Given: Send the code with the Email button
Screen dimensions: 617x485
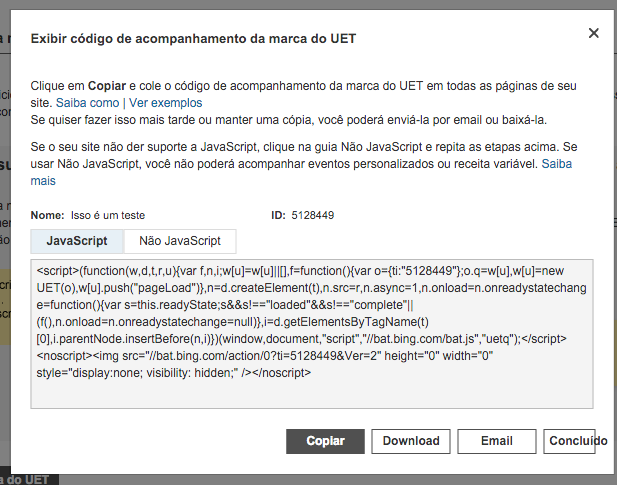Looking at the screenshot, I should tap(496, 441).
